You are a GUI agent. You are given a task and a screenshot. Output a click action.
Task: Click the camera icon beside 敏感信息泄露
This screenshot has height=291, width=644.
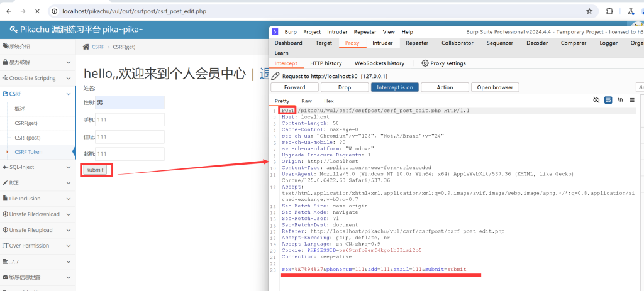coord(6,277)
